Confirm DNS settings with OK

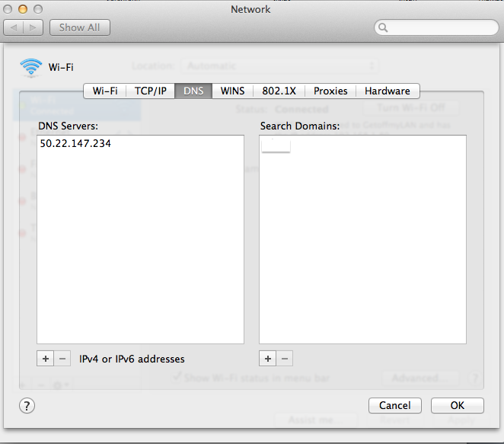[458, 405]
